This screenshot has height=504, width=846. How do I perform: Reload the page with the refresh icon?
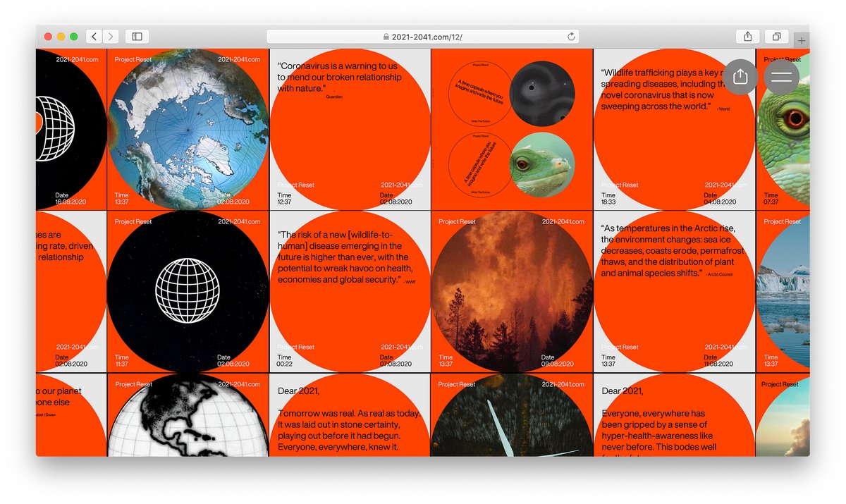571,36
